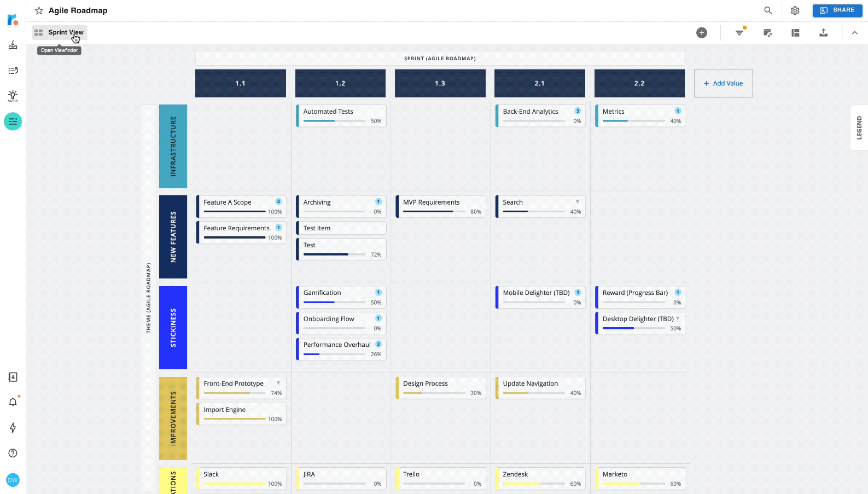Open the help question mark icon

click(13, 453)
